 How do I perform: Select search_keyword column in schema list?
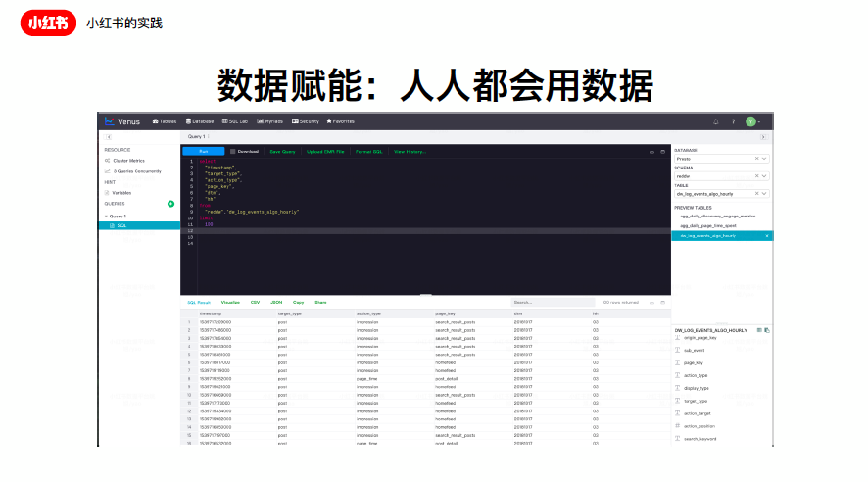point(699,440)
